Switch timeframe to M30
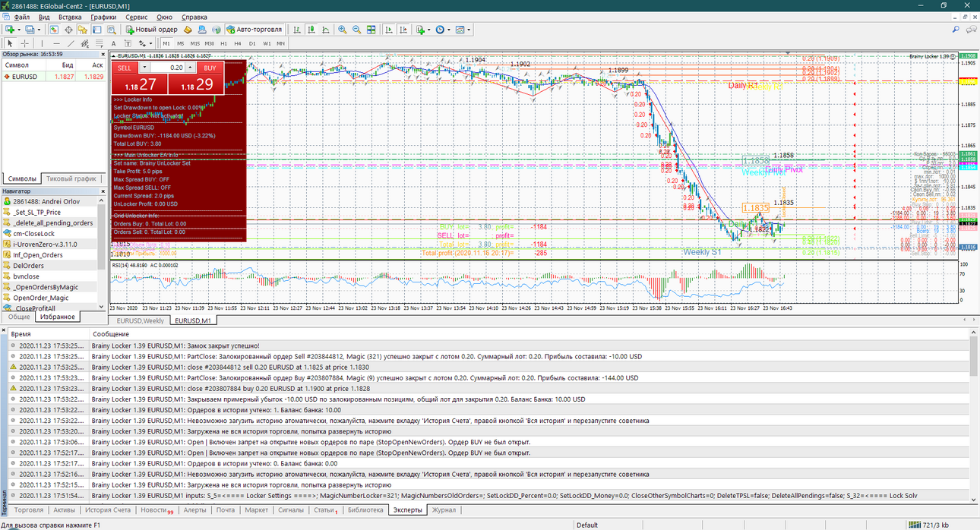This screenshot has height=530, width=980. [x=210, y=43]
